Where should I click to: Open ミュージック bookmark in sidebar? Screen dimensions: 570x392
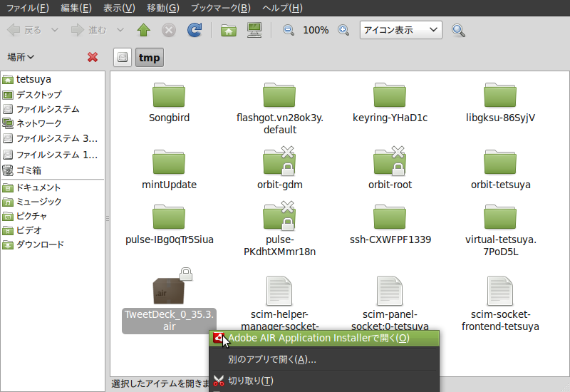[x=53, y=202]
